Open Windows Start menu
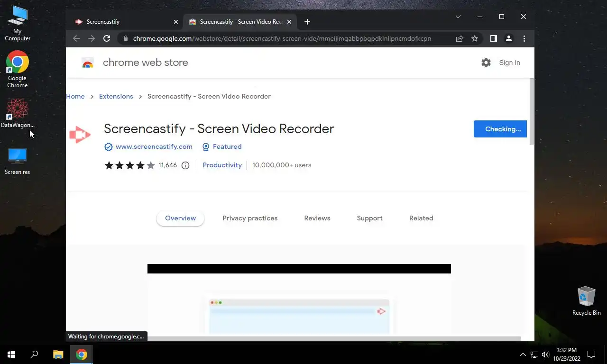This screenshot has width=607, height=364. [x=11, y=354]
